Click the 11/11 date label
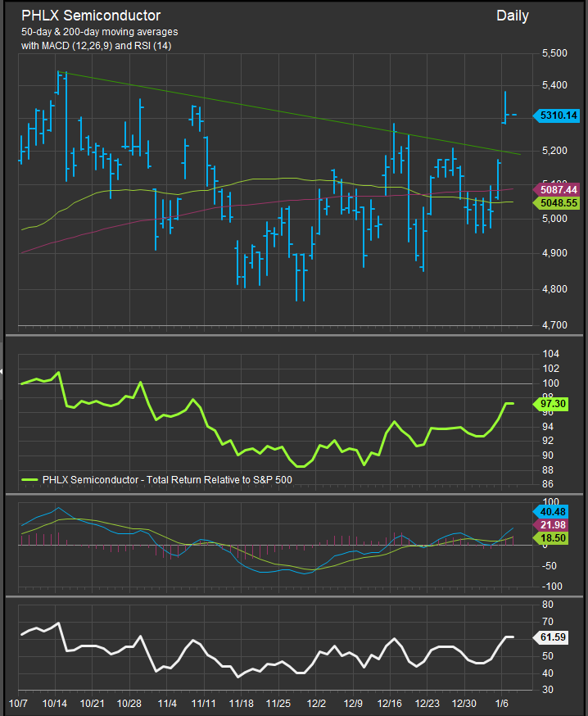This screenshot has width=588, height=716. point(204,703)
